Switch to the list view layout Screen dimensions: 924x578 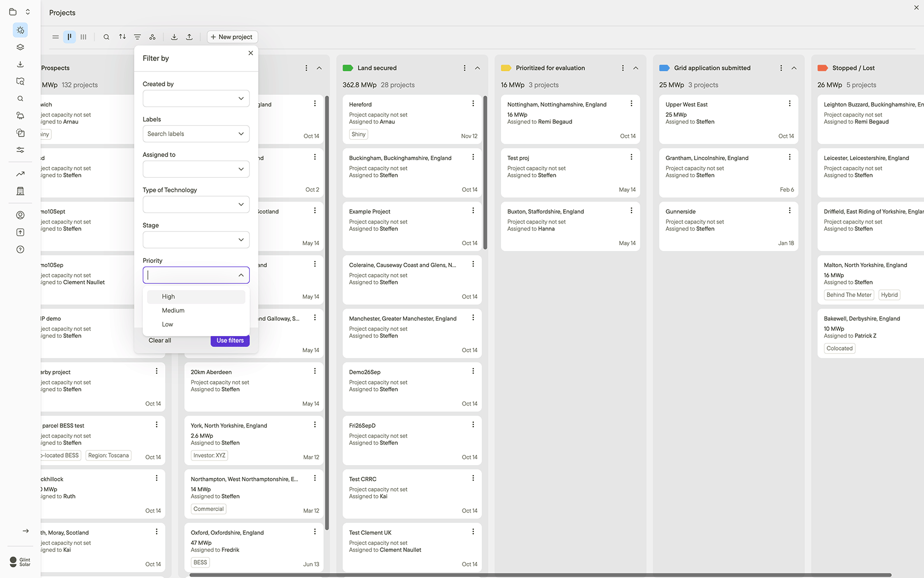[x=56, y=37]
